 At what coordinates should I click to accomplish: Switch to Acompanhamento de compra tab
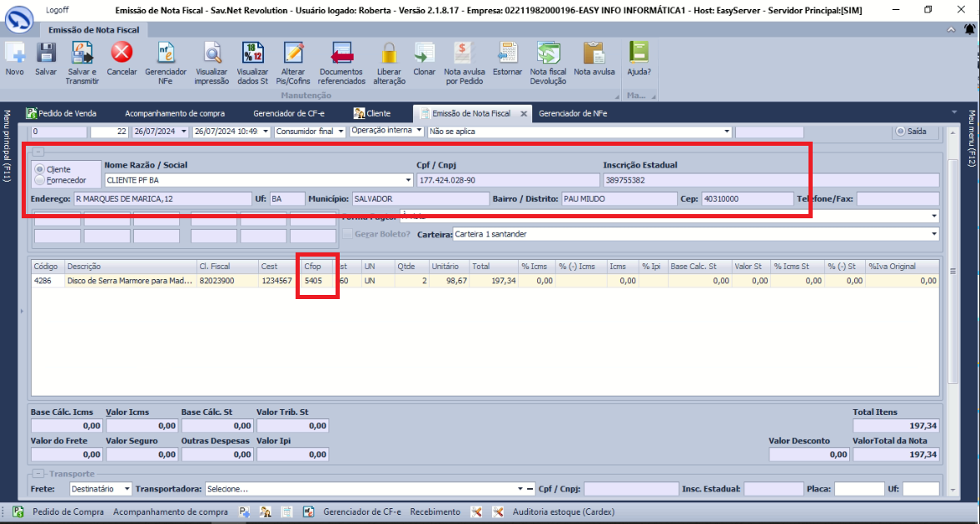pyautogui.click(x=174, y=113)
